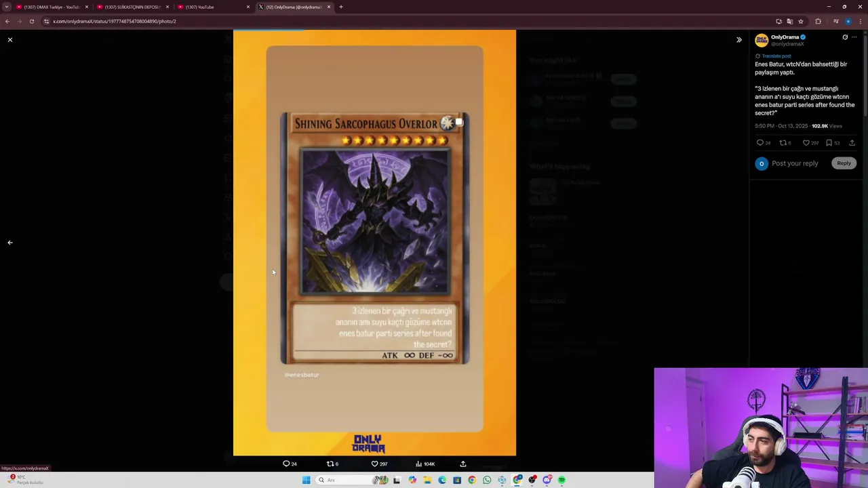Open Task View on taskbar
The width and height of the screenshot is (868, 488).
pos(397,480)
